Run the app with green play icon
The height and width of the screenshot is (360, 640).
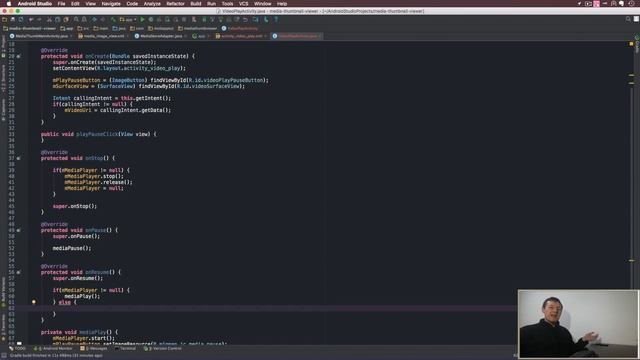point(142,19)
